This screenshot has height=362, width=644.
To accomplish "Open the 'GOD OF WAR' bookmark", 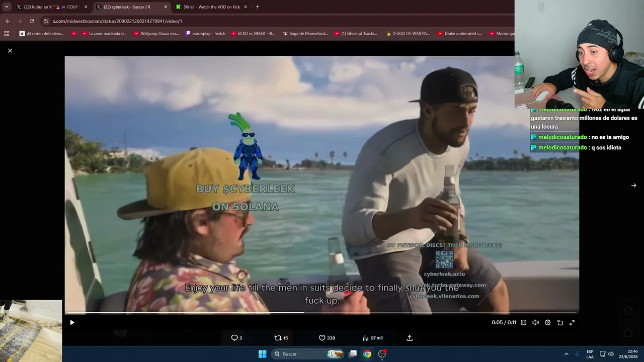I will click(x=408, y=34).
